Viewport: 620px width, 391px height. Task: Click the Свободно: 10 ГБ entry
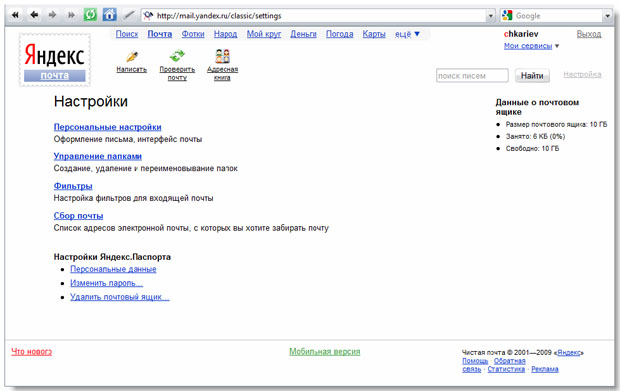[532, 149]
